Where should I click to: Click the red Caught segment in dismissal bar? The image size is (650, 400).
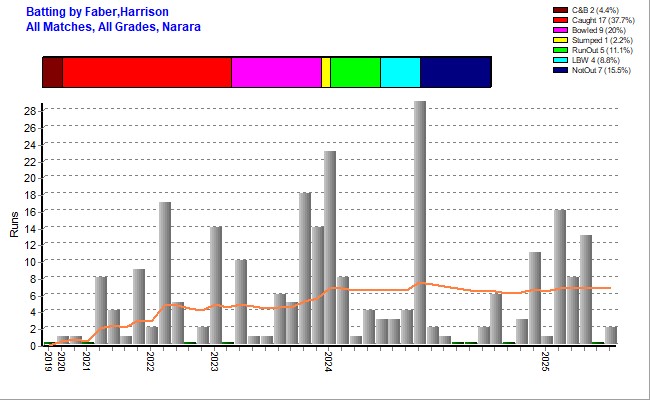[x=146, y=72]
